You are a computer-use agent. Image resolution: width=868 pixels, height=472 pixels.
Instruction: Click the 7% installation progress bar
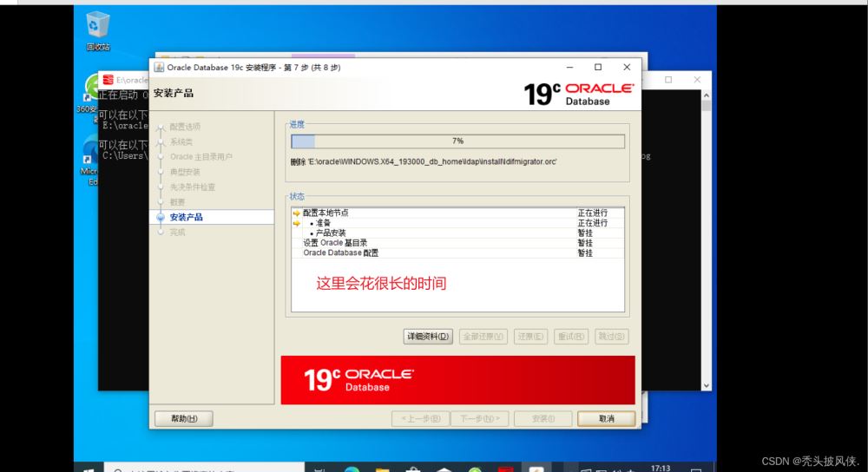457,141
